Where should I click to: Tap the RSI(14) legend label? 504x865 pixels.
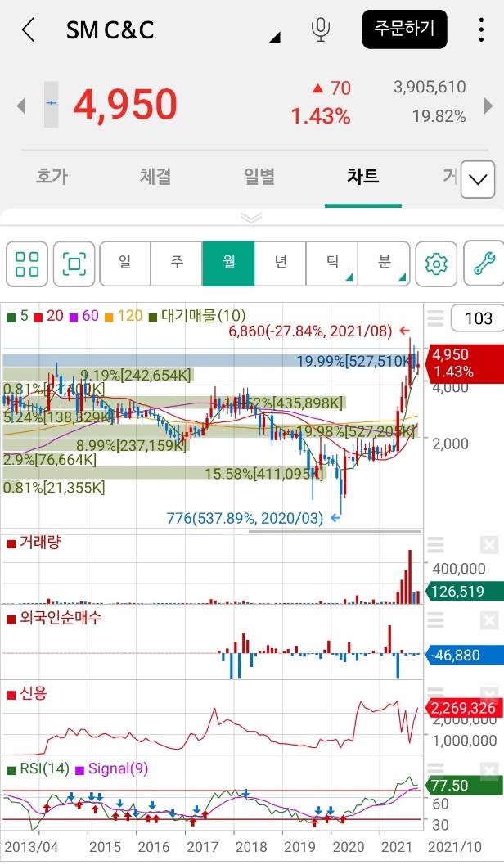point(38,768)
